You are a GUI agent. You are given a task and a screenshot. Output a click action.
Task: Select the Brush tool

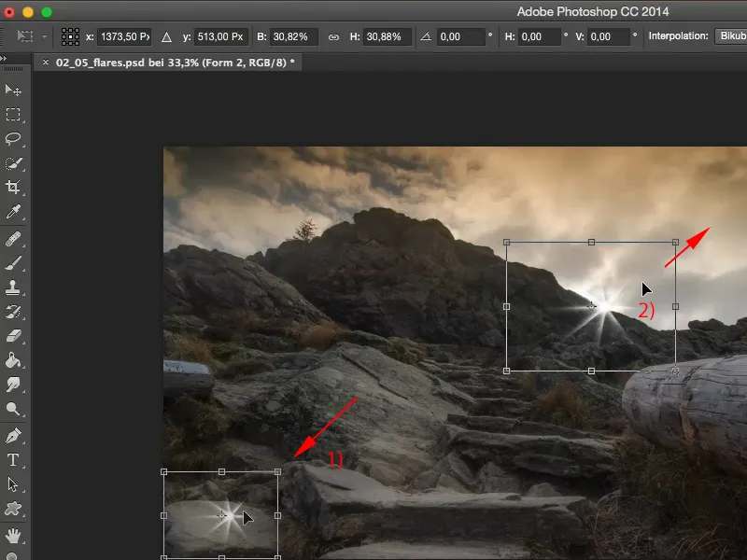pyautogui.click(x=13, y=263)
